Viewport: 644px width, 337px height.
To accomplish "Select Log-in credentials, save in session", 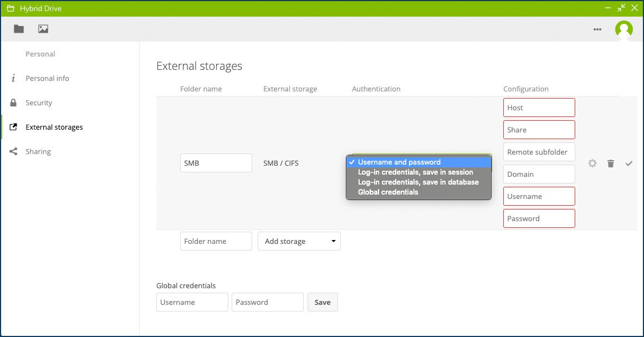I will coord(415,172).
